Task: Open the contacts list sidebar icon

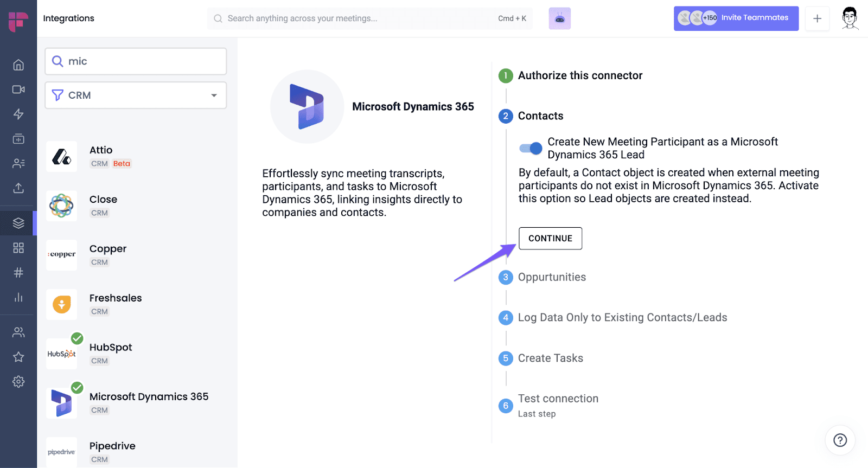Action: [x=18, y=163]
